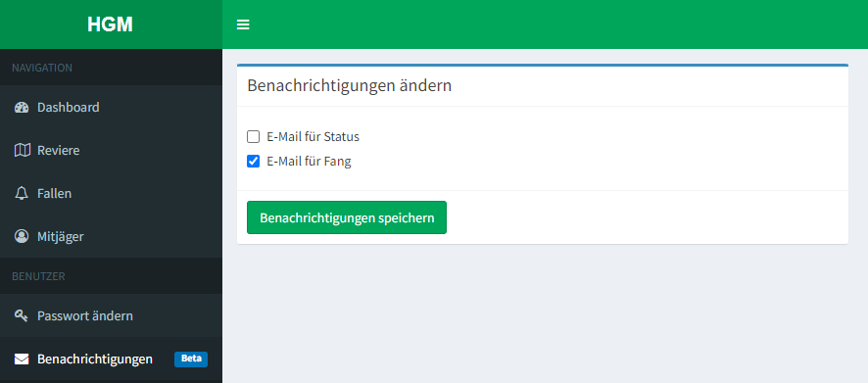The height and width of the screenshot is (383, 868).
Task: Toggle the sidebar with the hamburger icon
Action: point(243,24)
